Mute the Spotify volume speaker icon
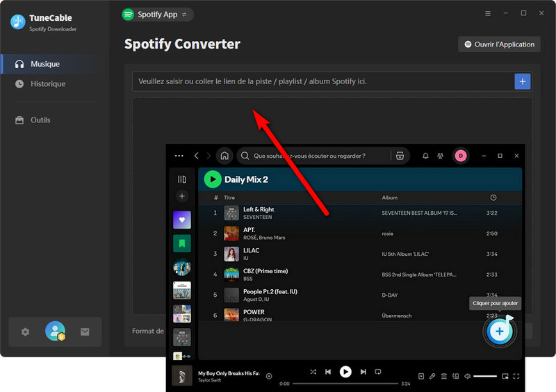Screen dimensions: 556x392 467,376
